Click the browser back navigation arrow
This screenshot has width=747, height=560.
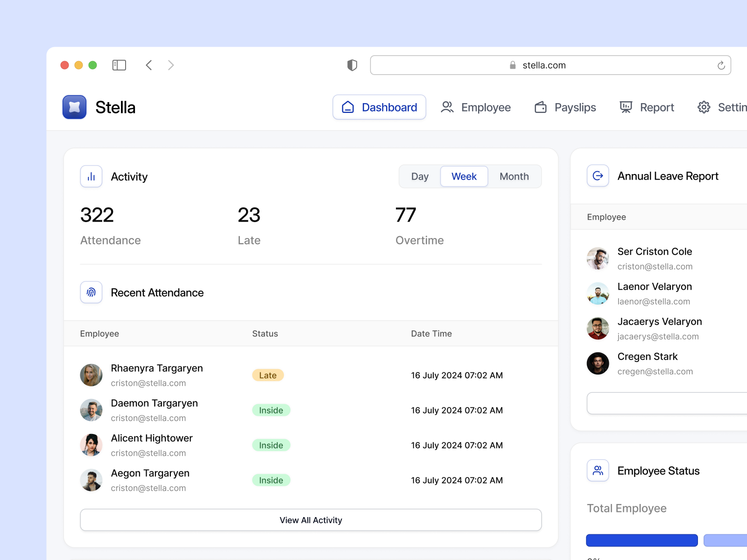pyautogui.click(x=148, y=65)
